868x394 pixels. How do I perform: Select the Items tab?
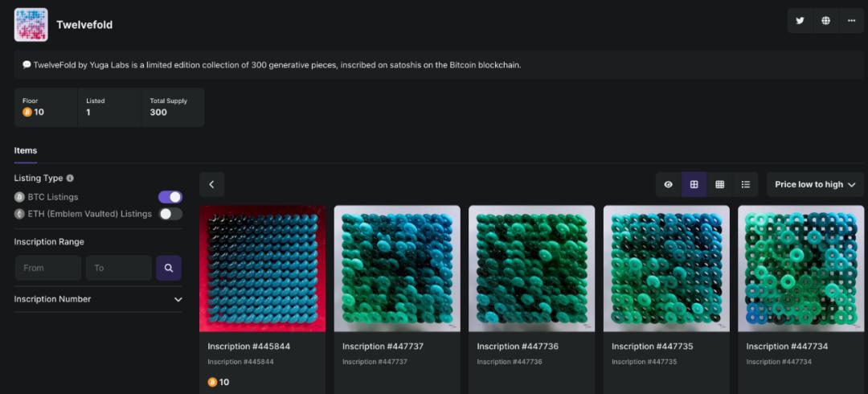(x=26, y=150)
